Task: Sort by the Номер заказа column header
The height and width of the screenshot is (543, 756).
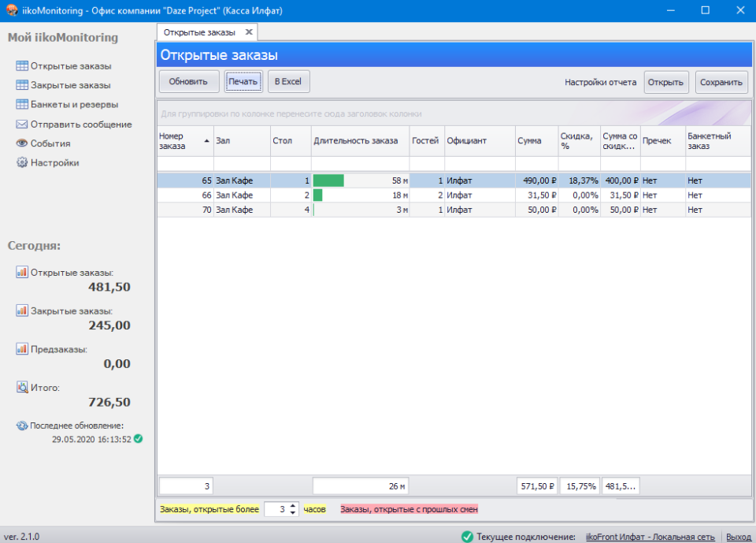Action: [184, 141]
